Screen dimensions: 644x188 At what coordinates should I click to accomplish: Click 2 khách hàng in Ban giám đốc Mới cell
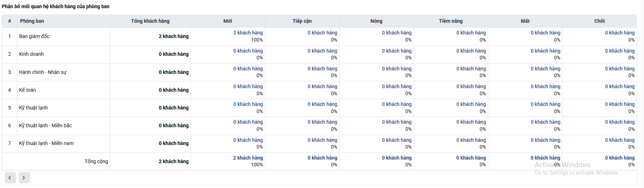(248, 33)
